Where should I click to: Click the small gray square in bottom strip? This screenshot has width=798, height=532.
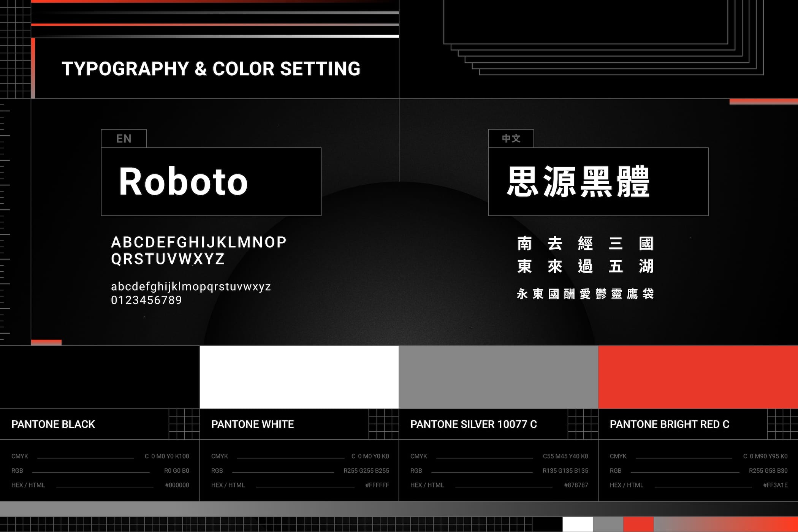(x=608, y=524)
